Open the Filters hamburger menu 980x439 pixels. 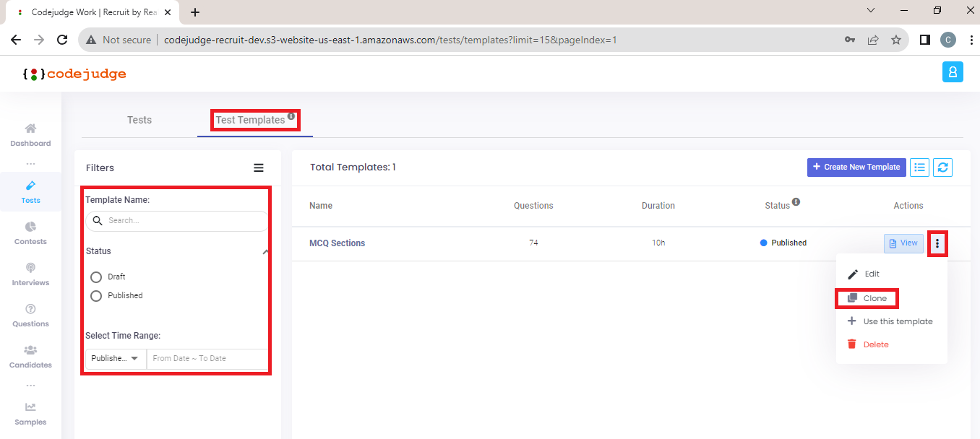[258, 168]
